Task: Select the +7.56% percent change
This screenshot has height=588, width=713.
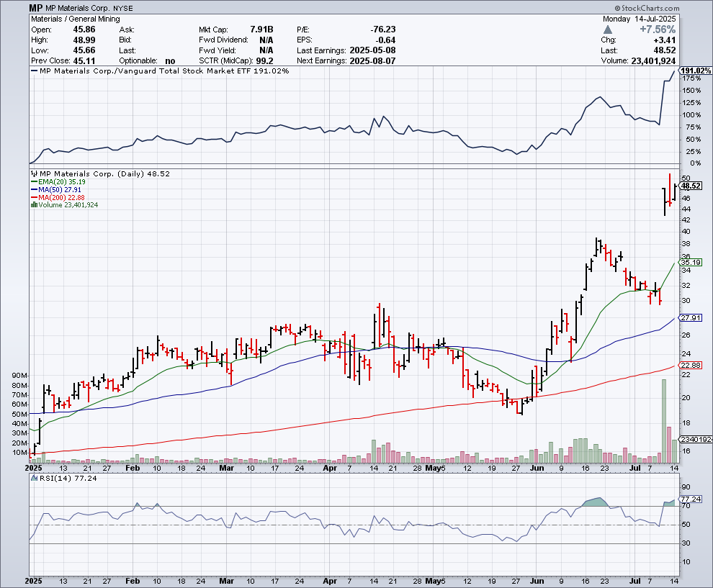Action: [x=658, y=30]
